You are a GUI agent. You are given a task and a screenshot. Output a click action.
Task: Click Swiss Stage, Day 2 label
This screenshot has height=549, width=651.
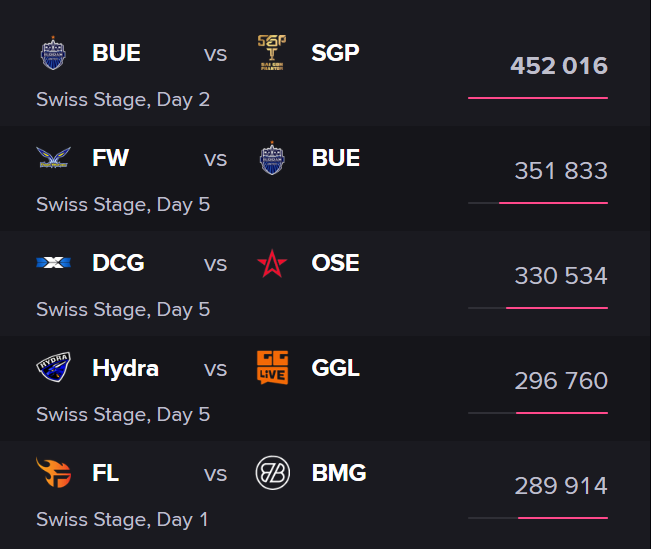click(x=123, y=100)
